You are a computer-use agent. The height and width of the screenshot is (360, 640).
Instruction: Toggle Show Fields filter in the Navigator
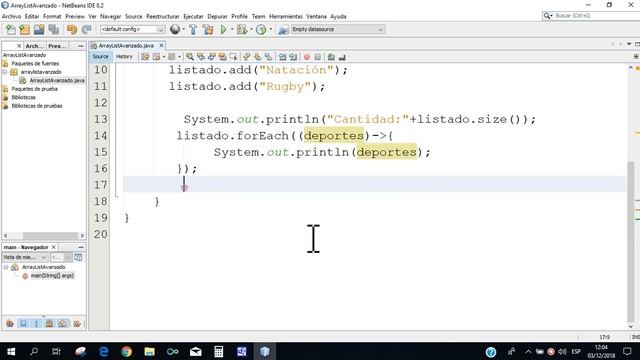[23, 324]
